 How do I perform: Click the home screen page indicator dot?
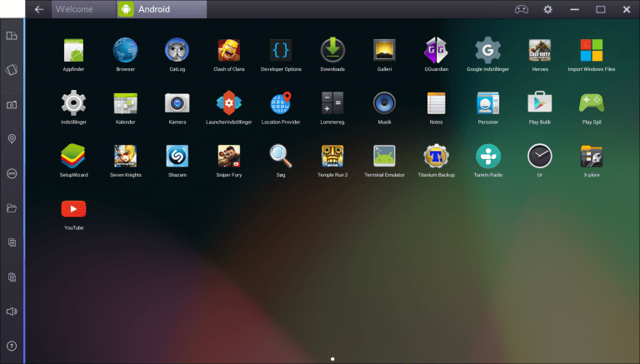click(x=332, y=359)
